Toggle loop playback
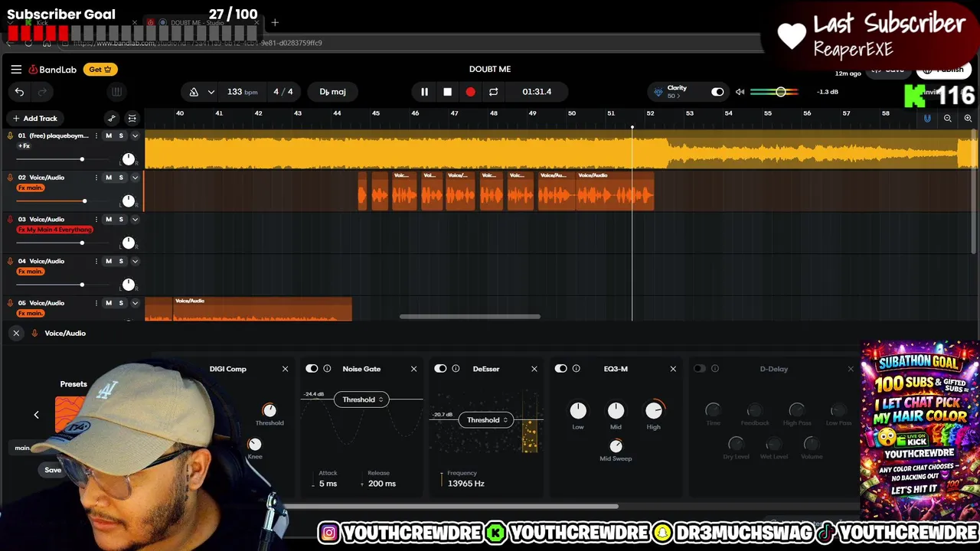 coord(493,92)
